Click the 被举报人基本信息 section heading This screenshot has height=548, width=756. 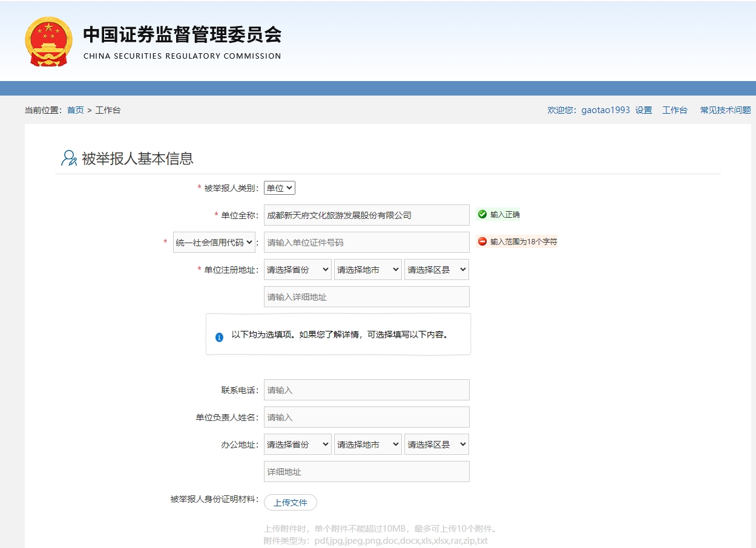tap(137, 158)
